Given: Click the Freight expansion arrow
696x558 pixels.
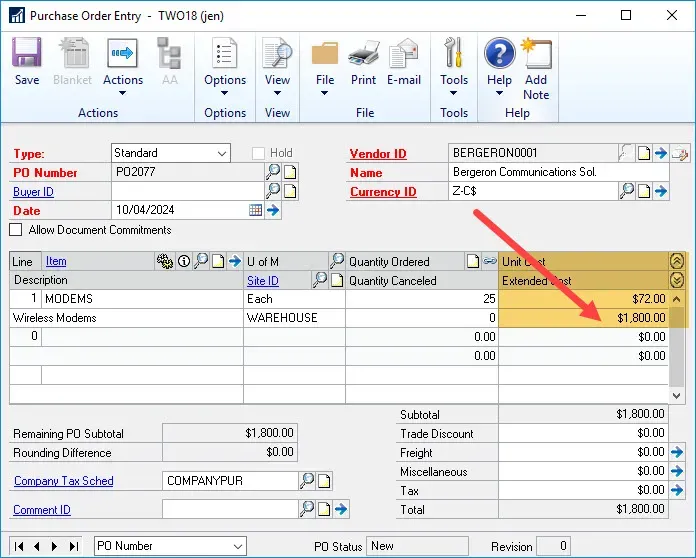Looking at the screenshot, I should [x=678, y=453].
